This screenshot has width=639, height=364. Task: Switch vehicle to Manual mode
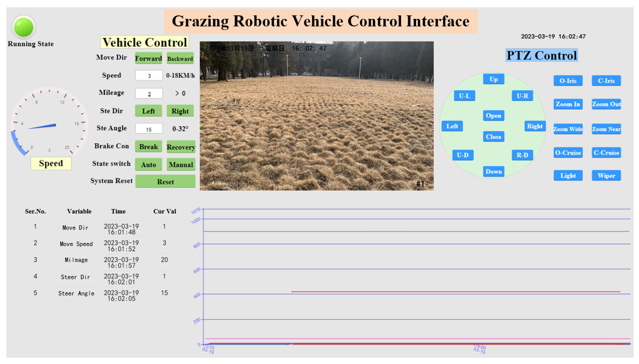click(x=181, y=164)
